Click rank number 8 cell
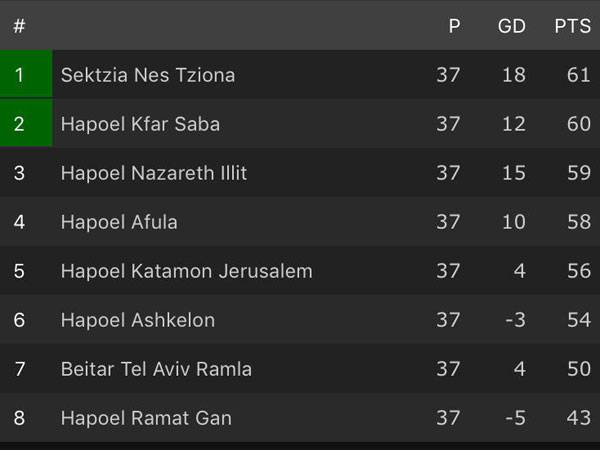The width and height of the screenshot is (600, 450). (19, 418)
